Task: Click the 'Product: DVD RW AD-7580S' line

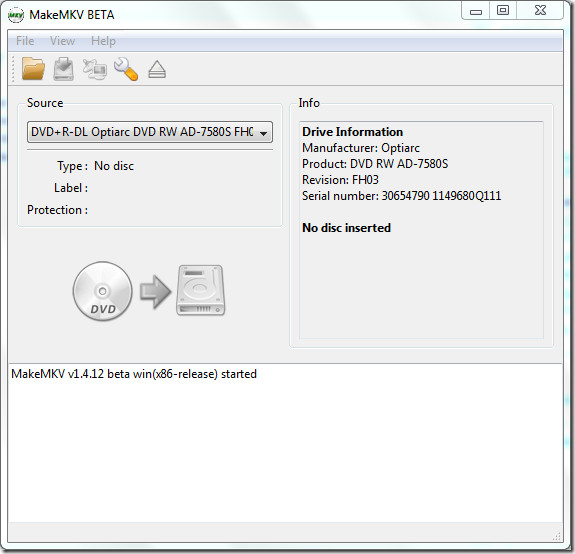Action: point(375,164)
